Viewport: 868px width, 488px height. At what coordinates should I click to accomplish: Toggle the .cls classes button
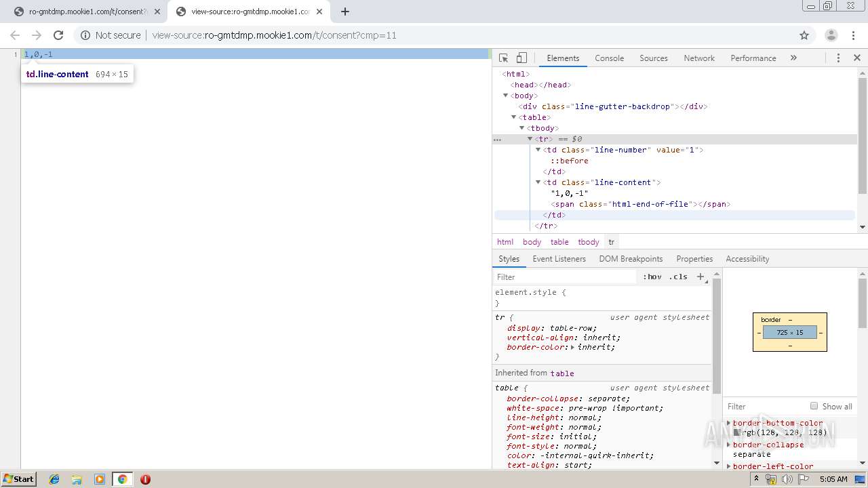tap(678, 277)
